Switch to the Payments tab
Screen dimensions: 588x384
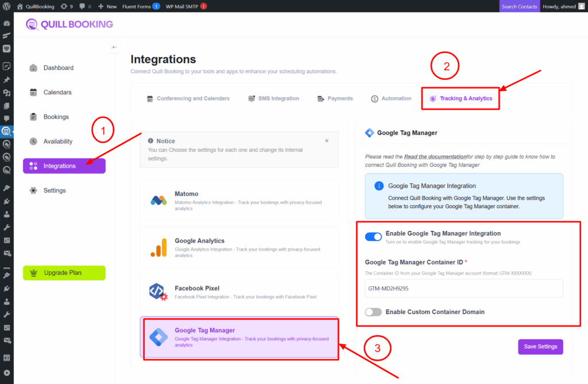[335, 98]
